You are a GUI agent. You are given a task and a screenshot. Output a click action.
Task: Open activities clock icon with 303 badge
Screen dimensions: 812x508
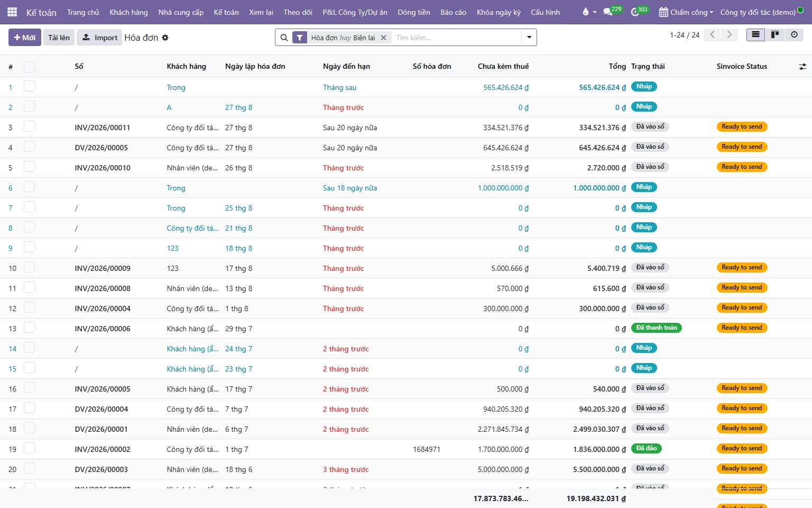tap(635, 12)
